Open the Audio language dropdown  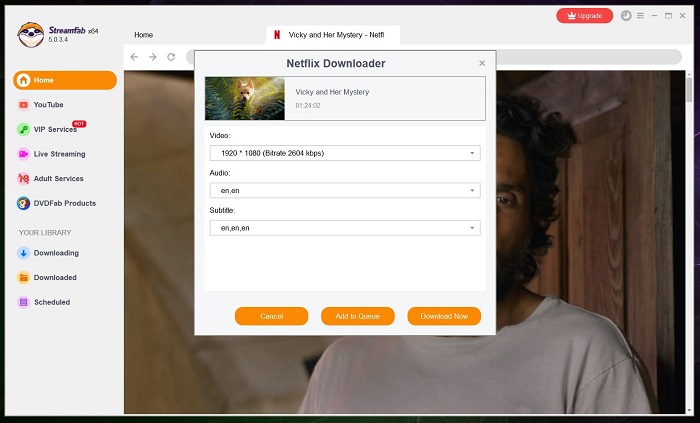345,191
